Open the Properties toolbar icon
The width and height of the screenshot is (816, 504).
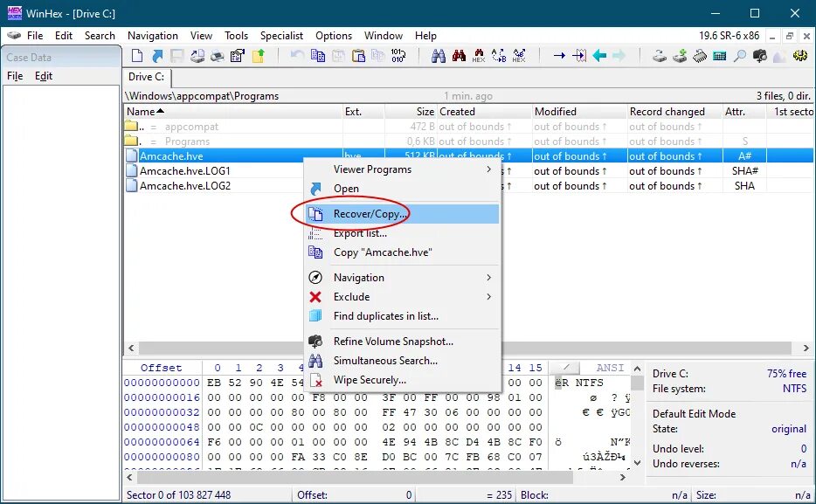(238, 55)
